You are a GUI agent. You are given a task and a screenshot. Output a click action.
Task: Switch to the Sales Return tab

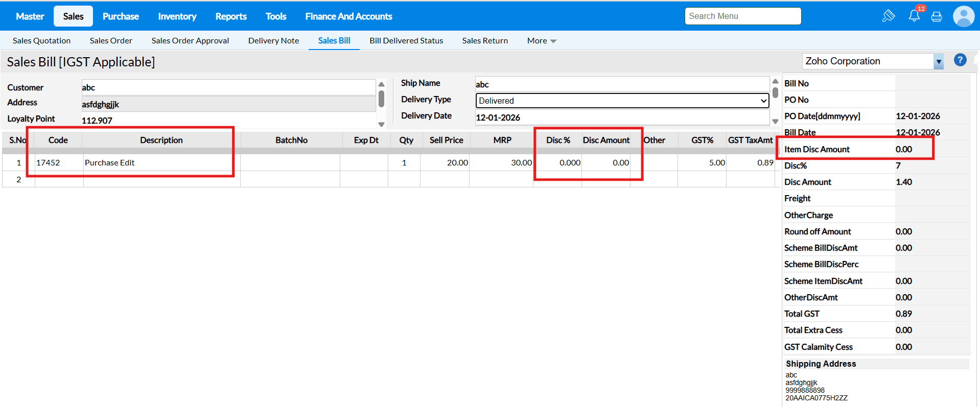(x=485, y=41)
